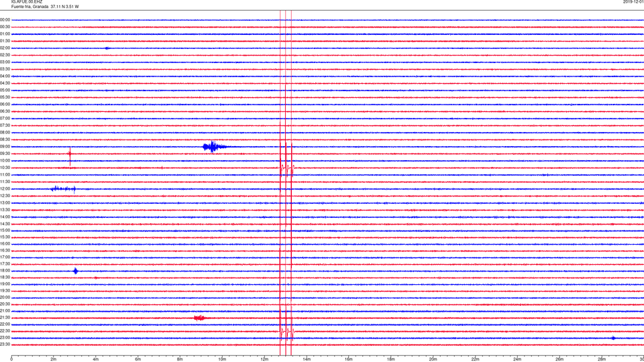This screenshot has height=362, width=644.
Task: Select the 05:00 trace time label
Action: click(x=5, y=90)
